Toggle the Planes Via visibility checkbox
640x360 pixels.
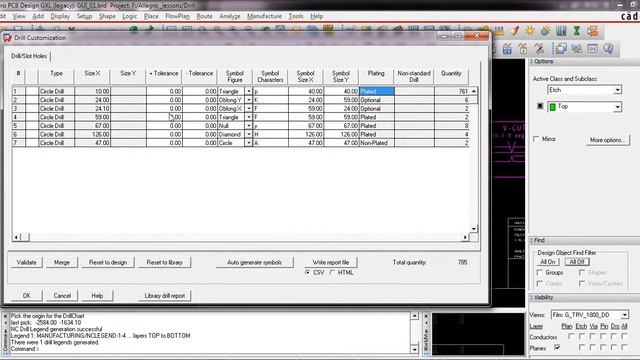[592, 347]
